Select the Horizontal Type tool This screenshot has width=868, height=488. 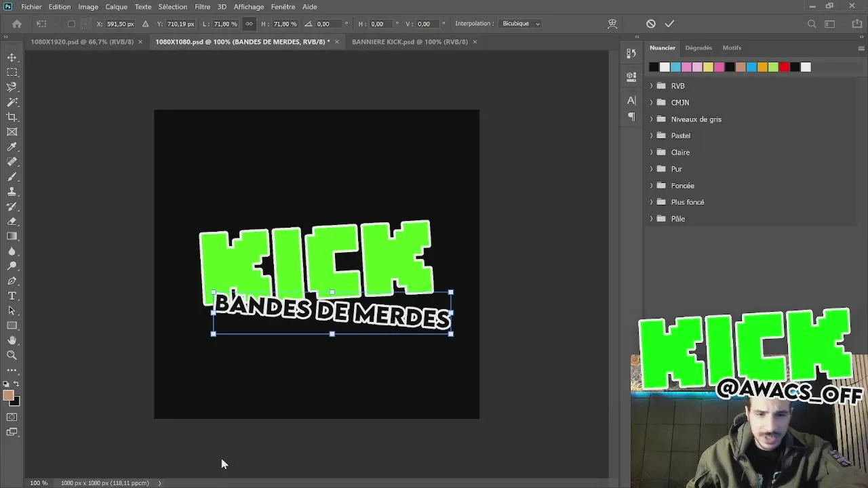pyautogui.click(x=12, y=296)
